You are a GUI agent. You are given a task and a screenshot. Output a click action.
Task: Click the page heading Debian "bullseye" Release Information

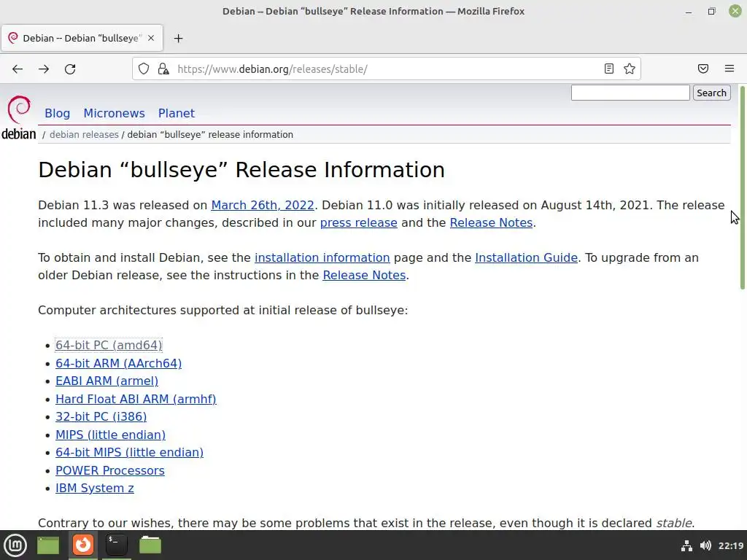241,170
